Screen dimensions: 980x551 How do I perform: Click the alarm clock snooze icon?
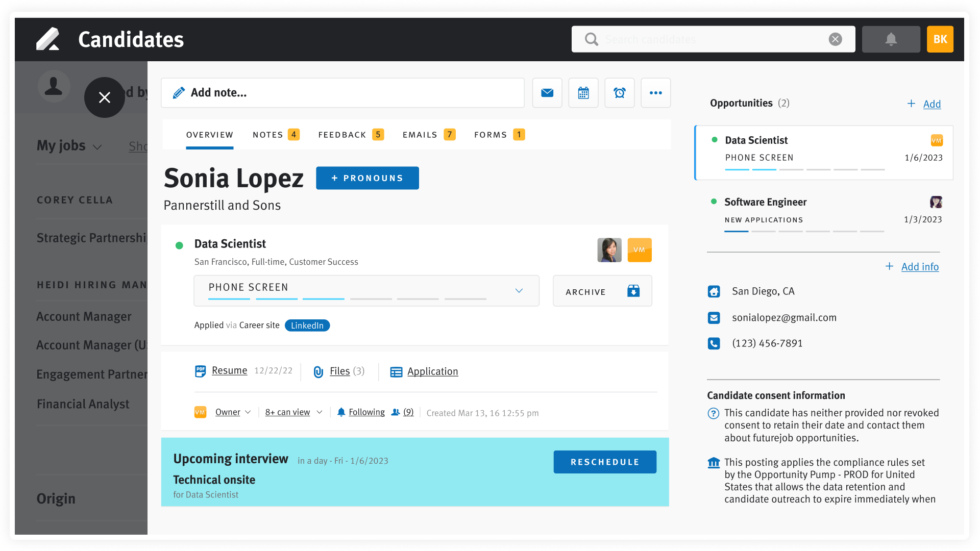(x=620, y=93)
